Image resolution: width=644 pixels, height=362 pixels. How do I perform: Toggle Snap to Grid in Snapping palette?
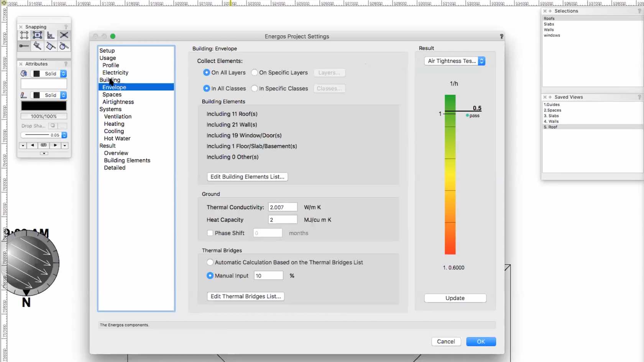click(24, 35)
